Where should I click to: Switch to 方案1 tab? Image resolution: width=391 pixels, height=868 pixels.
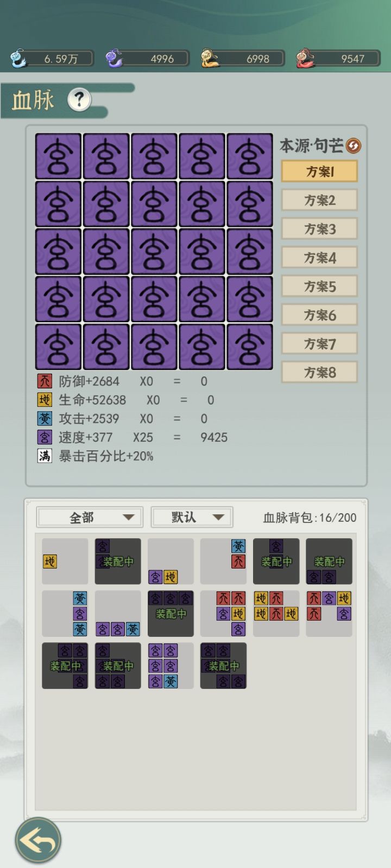point(319,171)
